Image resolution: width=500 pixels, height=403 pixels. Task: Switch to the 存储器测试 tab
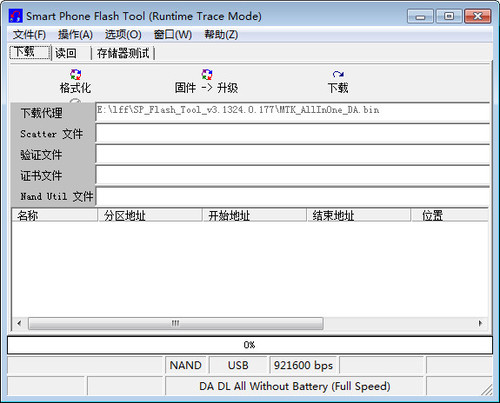pyautogui.click(x=123, y=53)
